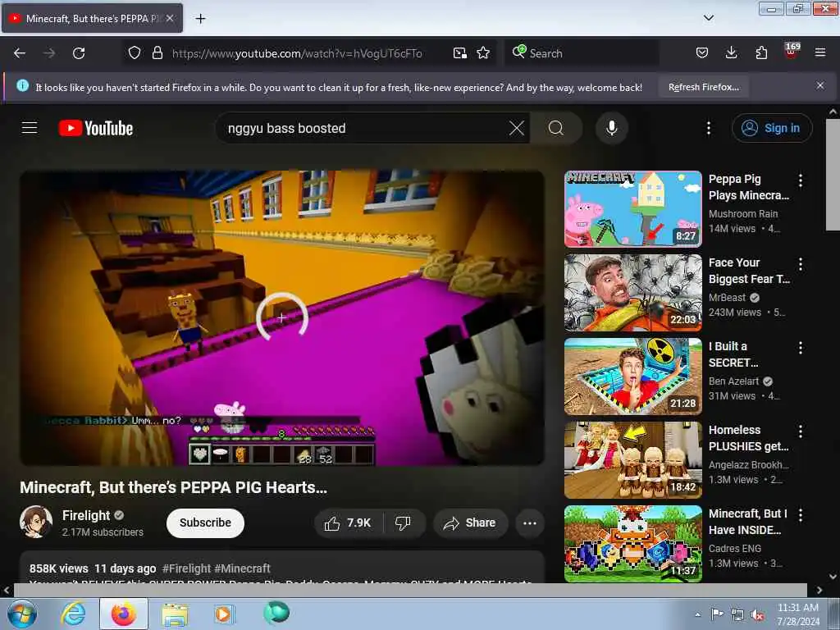Click the uBlock badge showing 169
This screenshot has width=840, height=630.
(x=792, y=51)
